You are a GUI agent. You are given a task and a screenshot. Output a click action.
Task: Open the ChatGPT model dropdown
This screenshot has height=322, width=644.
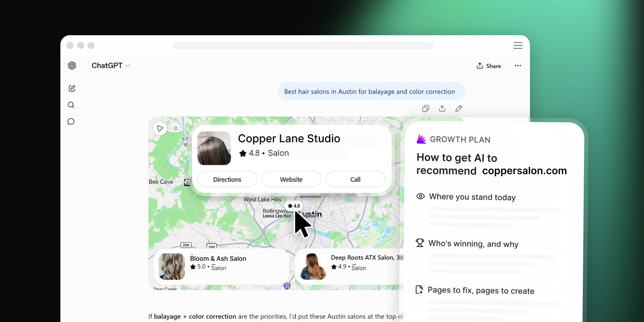(111, 65)
